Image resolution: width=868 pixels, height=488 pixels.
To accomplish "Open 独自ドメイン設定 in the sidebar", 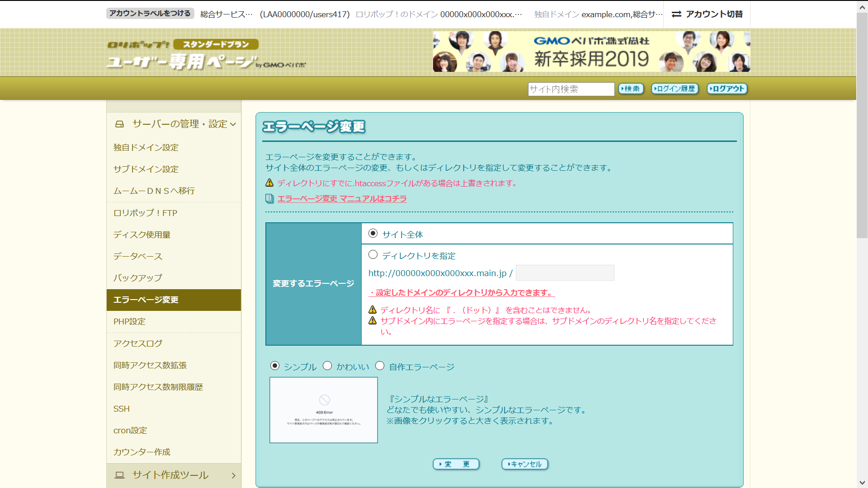I will (x=146, y=148).
